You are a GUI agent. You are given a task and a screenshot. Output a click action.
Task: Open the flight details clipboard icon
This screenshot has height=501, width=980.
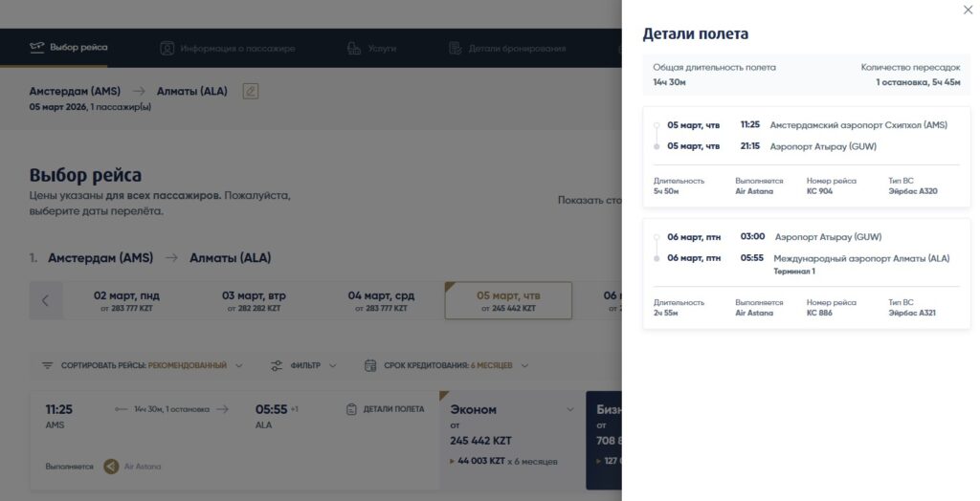pyautogui.click(x=352, y=409)
